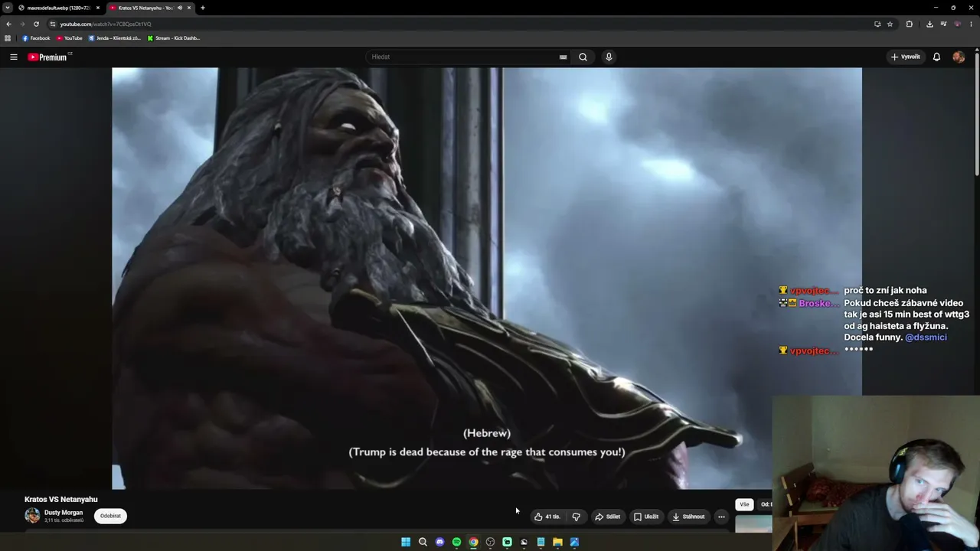Go to YouTube Premium home logo

tap(47, 57)
